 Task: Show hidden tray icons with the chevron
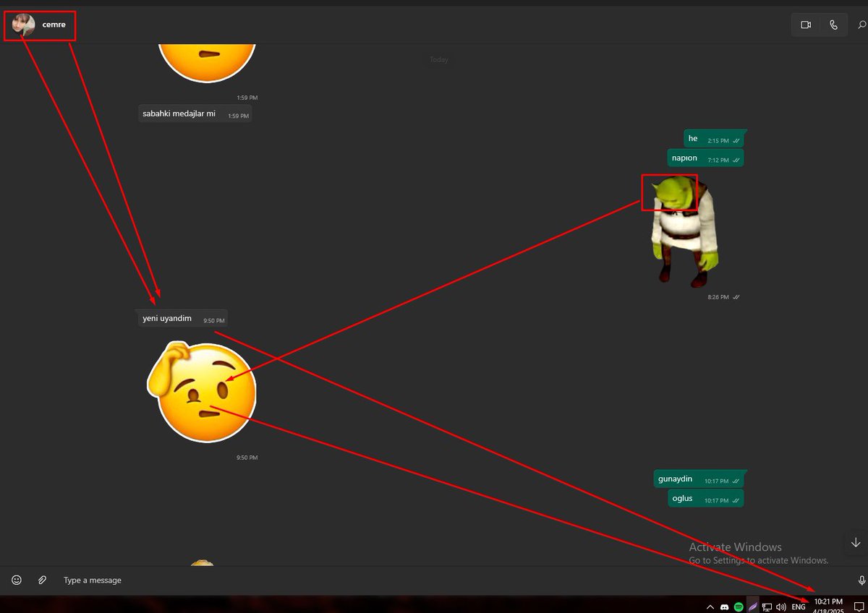click(711, 606)
